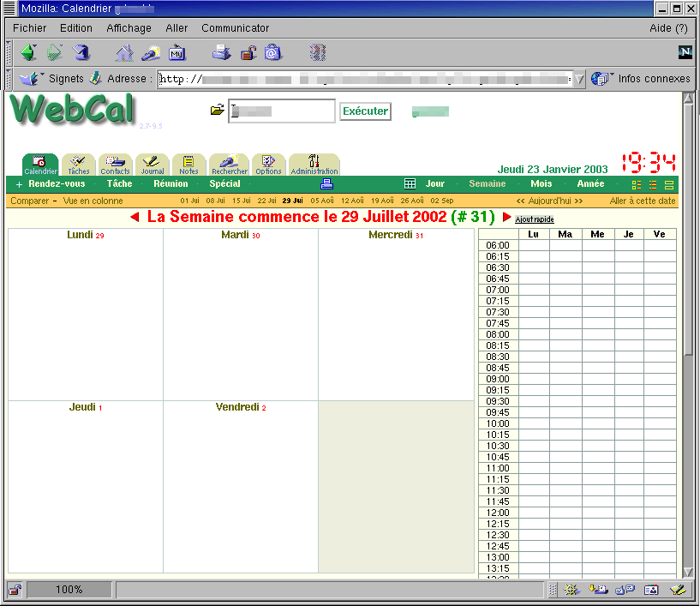Open the Aller menu
Viewport: 700px width, 606px height.
[x=176, y=28]
